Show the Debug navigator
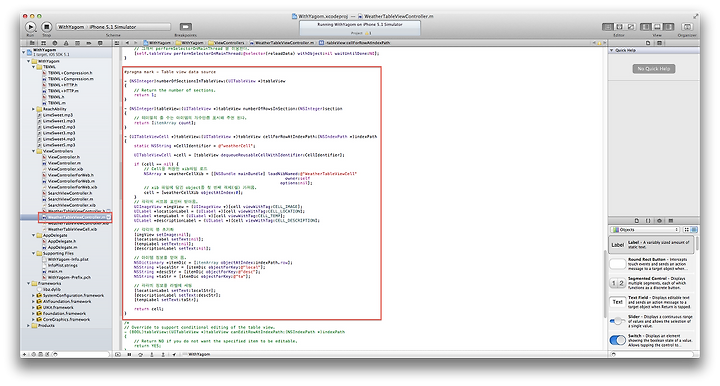 77,43
